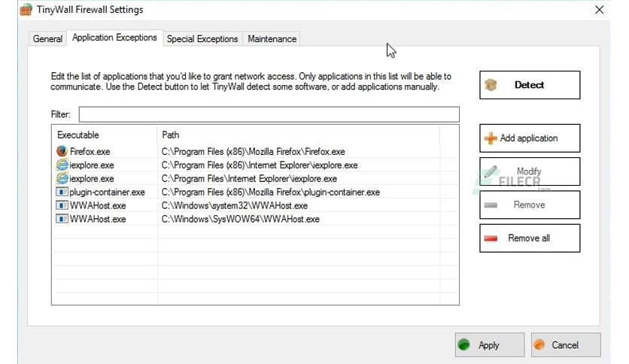
Task: Click the gray minus icon on Remove
Action: [491, 205]
